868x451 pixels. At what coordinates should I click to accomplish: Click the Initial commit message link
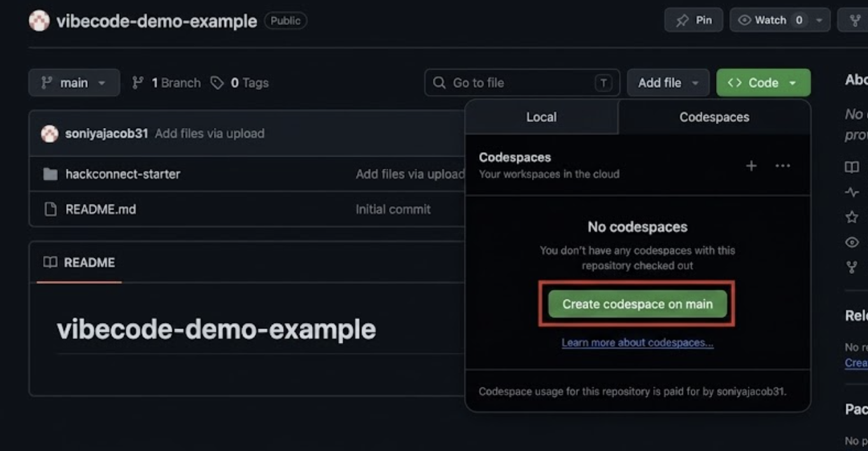click(393, 209)
